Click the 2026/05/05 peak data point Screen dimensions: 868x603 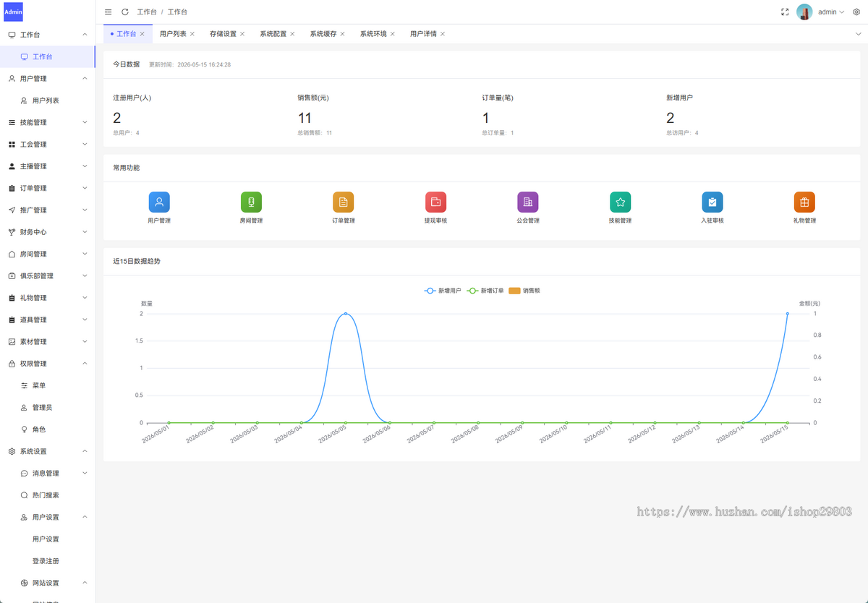coord(346,314)
